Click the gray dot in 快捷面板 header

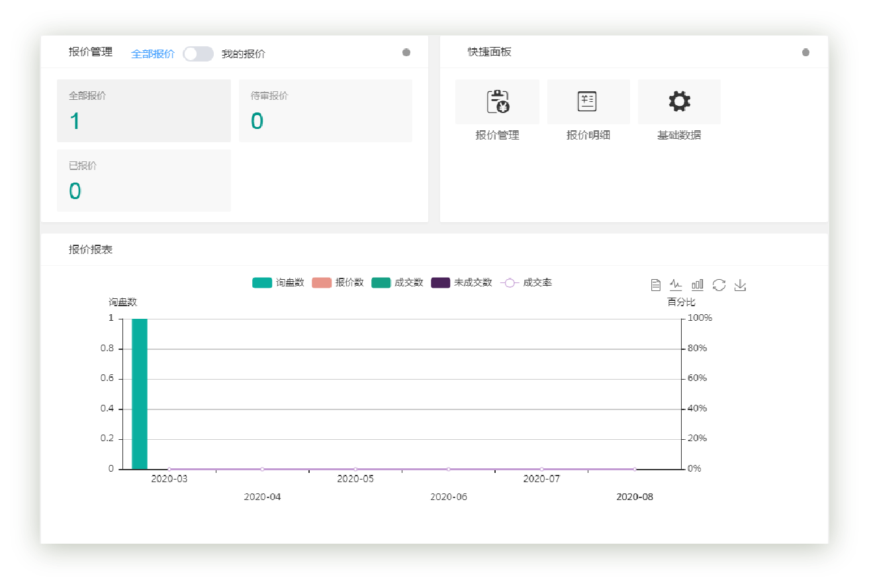tap(805, 53)
